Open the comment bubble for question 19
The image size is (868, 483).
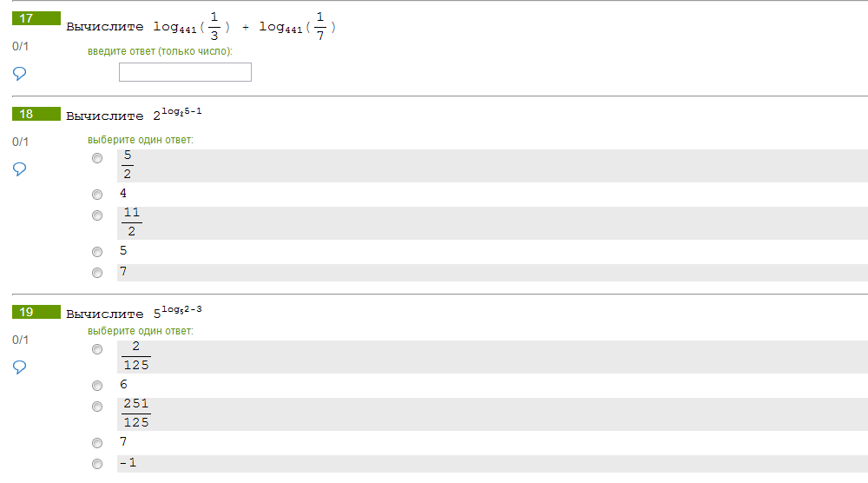pyautogui.click(x=20, y=367)
